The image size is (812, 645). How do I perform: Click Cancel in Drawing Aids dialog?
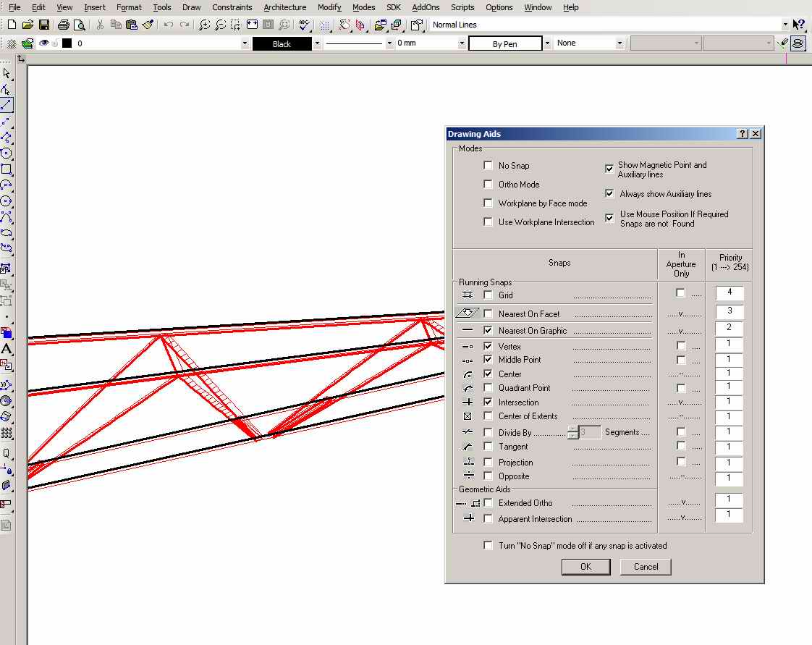pos(646,567)
